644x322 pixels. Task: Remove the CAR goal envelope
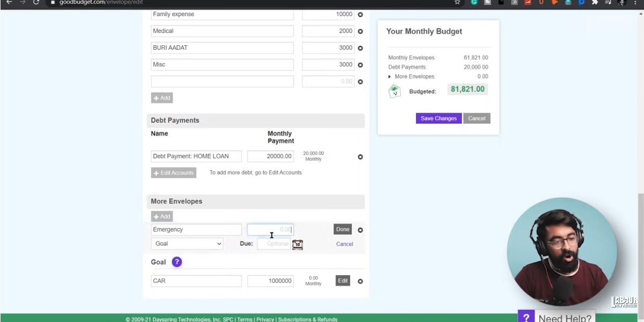(x=360, y=281)
